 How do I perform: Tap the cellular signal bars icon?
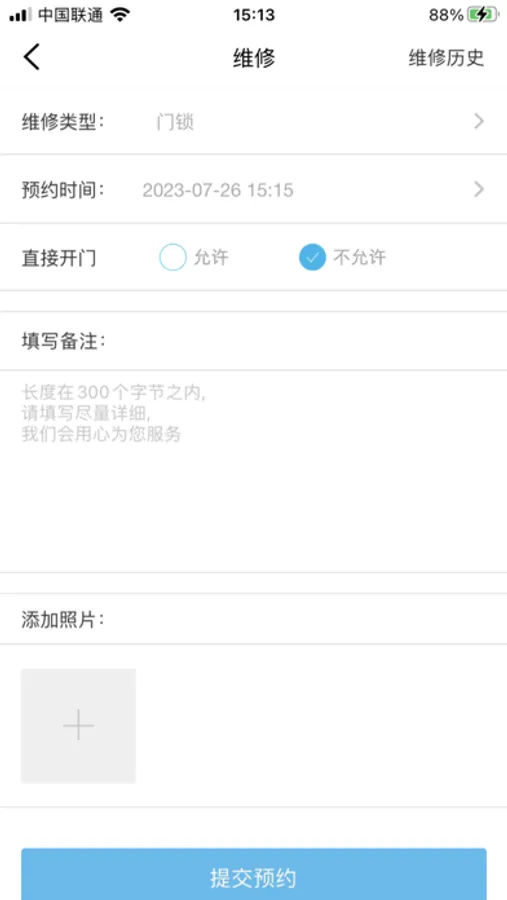[21, 15]
